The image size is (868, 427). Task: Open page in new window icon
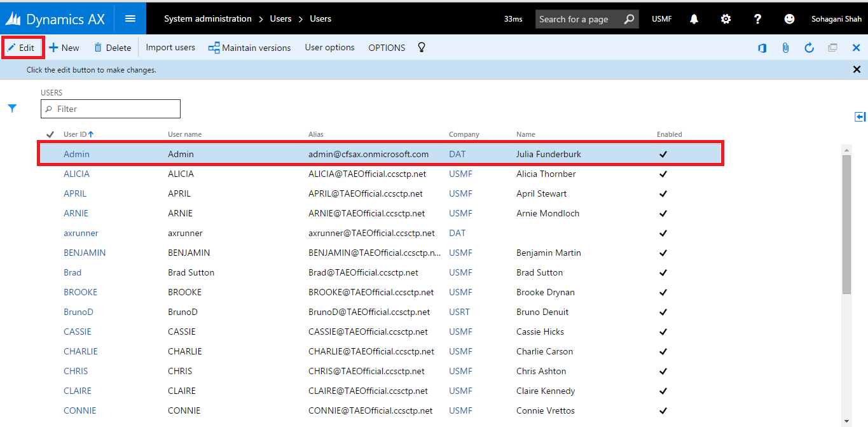(x=832, y=48)
